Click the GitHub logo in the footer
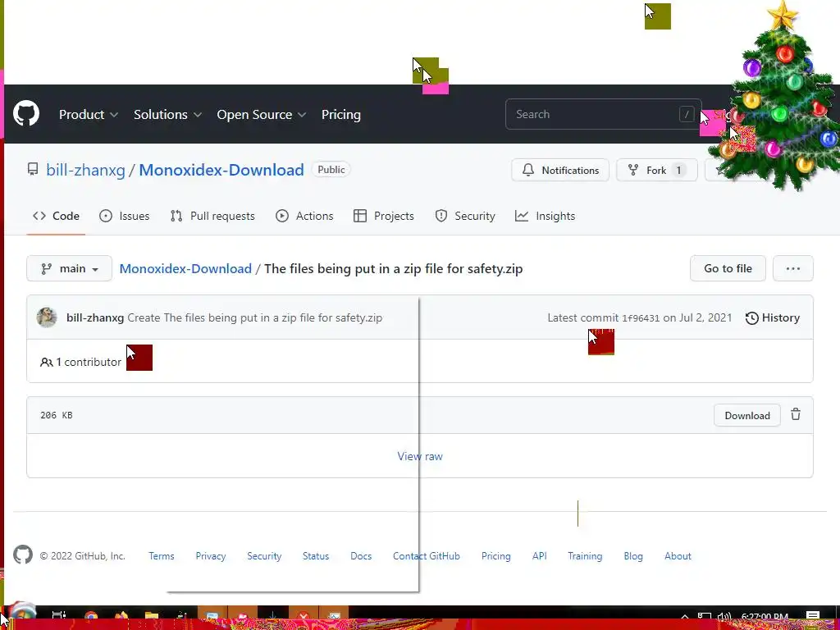This screenshot has height=630, width=840. pos(23,555)
